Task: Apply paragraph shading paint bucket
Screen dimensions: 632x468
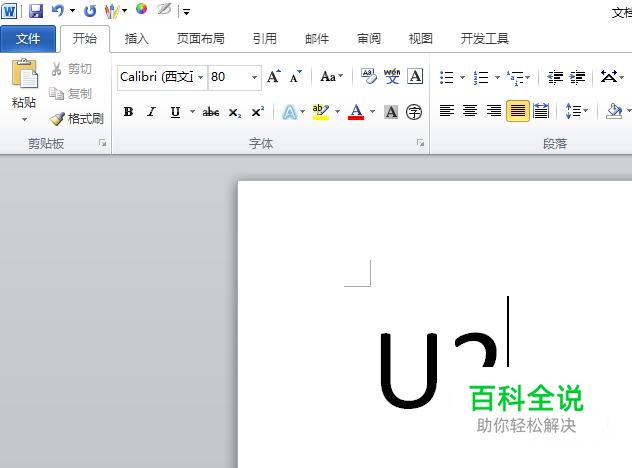Action: click(614, 110)
